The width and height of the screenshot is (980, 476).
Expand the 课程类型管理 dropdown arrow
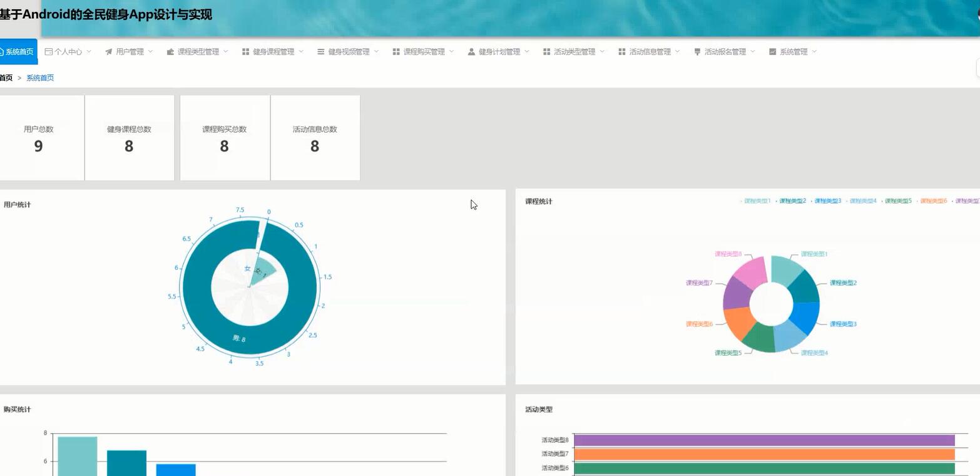[x=225, y=52]
